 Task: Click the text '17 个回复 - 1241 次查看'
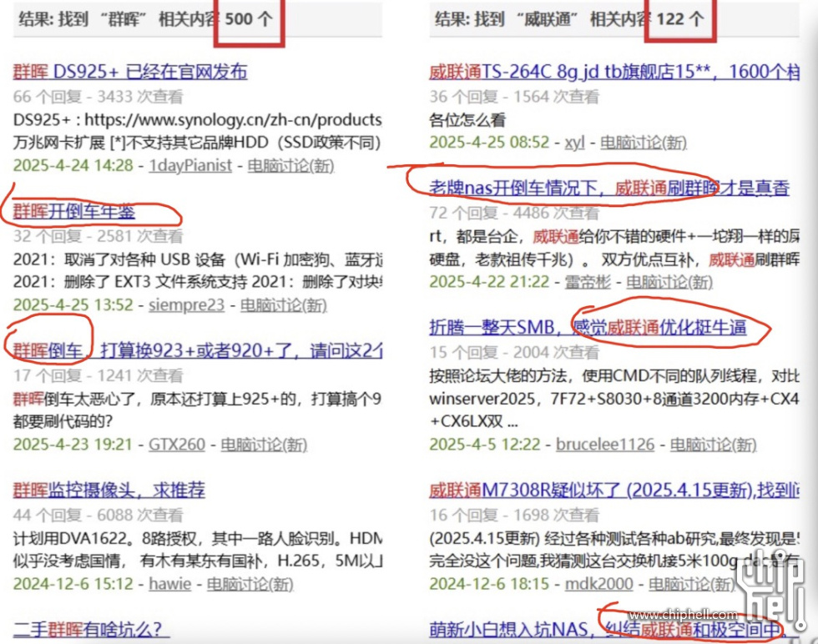(x=98, y=375)
